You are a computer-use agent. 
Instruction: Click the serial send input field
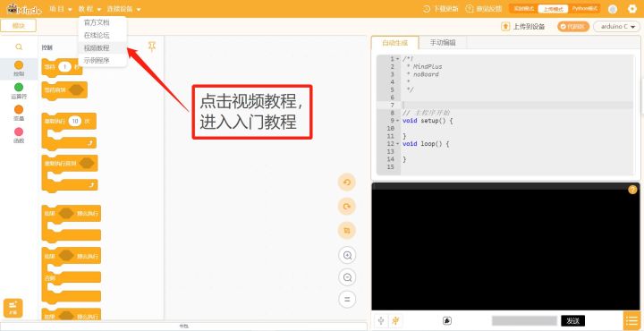coord(524,321)
